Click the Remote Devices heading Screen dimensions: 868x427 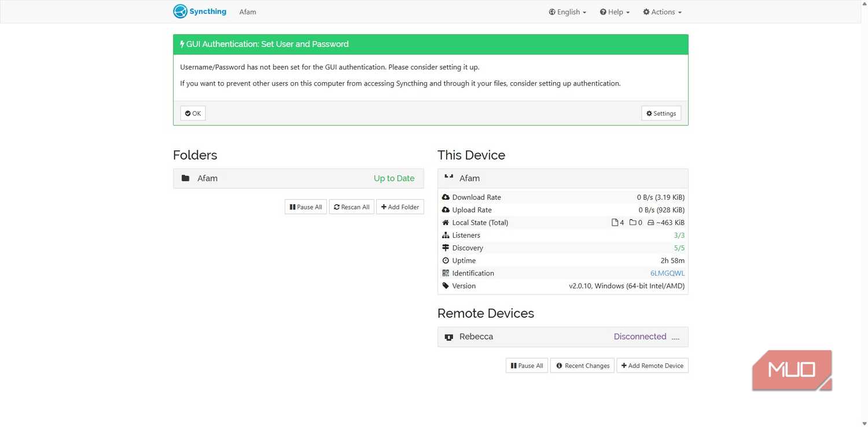(486, 313)
